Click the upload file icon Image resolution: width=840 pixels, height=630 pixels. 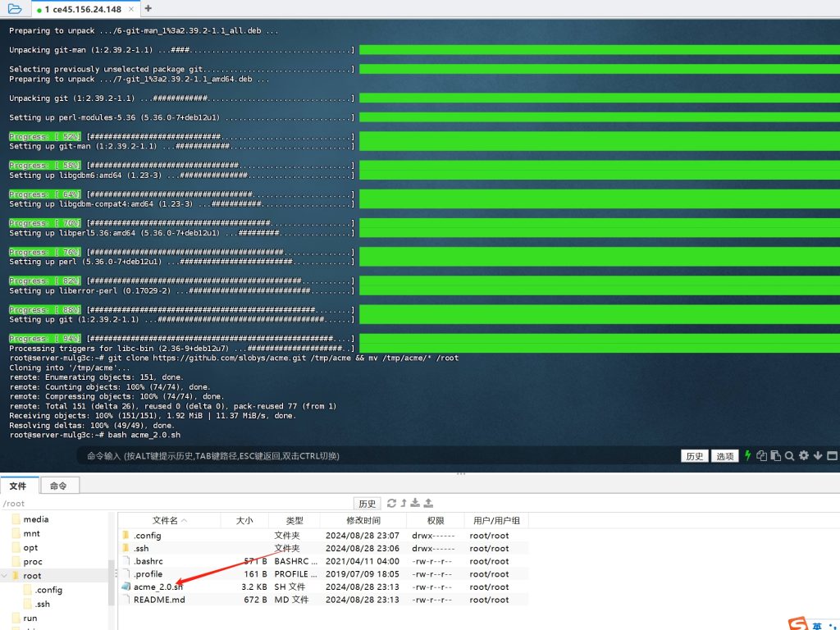pos(428,503)
